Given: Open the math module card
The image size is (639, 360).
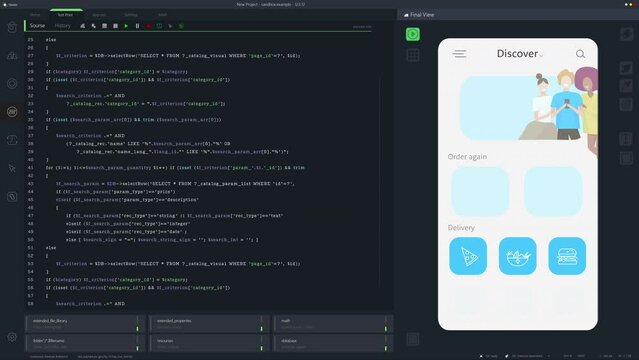Looking at the screenshot, I should pyautogui.click(x=333, y=324).
